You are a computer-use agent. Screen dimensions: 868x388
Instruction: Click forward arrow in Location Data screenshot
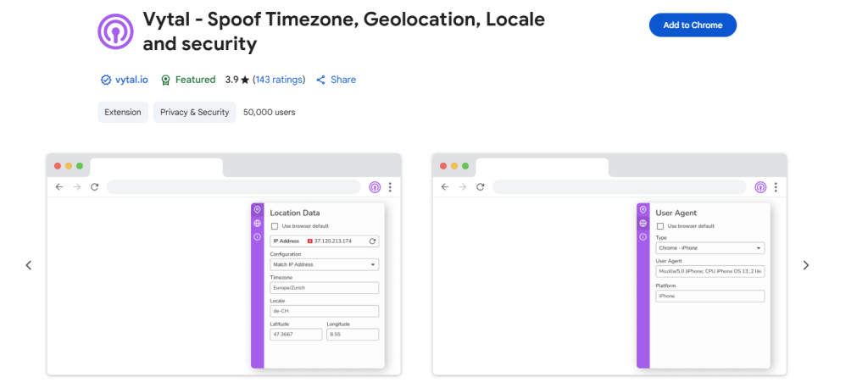(x=77, y=187)
